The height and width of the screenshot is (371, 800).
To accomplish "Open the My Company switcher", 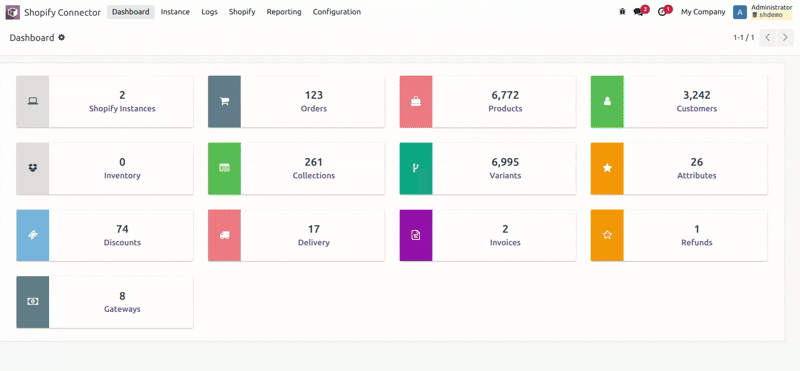I will point(703,12).
